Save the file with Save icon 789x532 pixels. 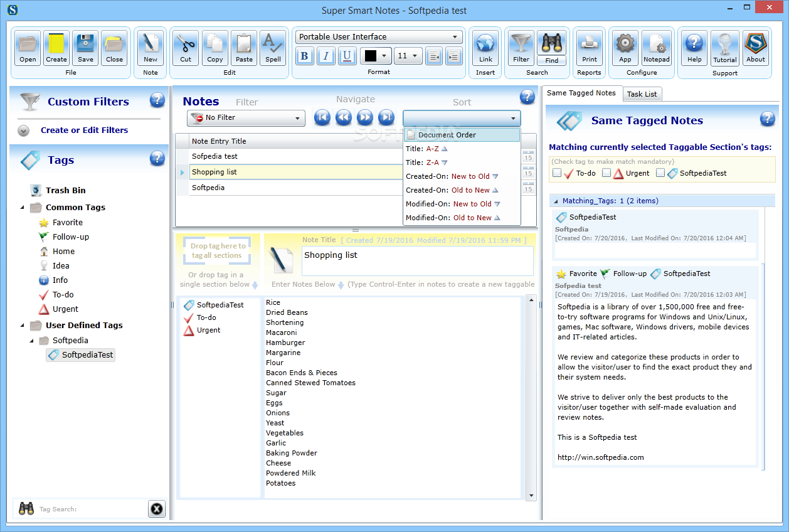coord(85,48)
